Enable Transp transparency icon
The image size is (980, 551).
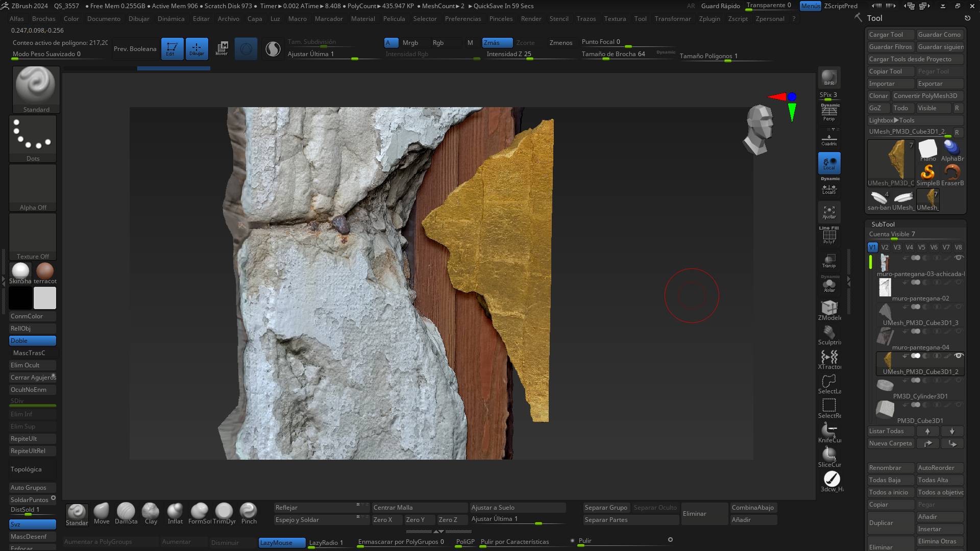point(829,261)
